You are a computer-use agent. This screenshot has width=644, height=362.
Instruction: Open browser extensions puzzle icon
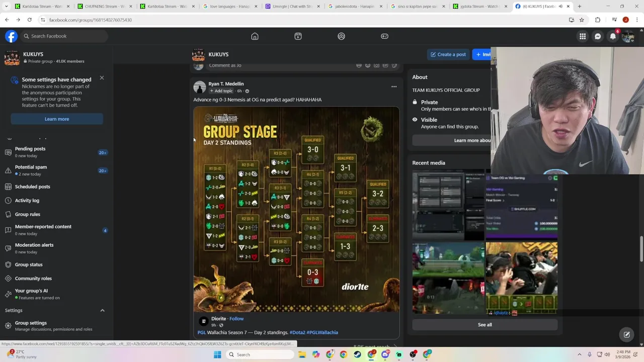pos(598,20)
